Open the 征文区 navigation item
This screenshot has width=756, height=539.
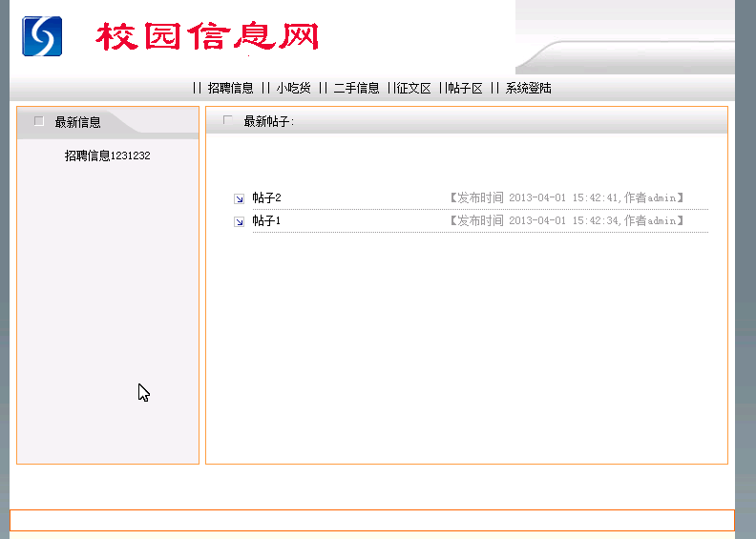click(413, 88)
